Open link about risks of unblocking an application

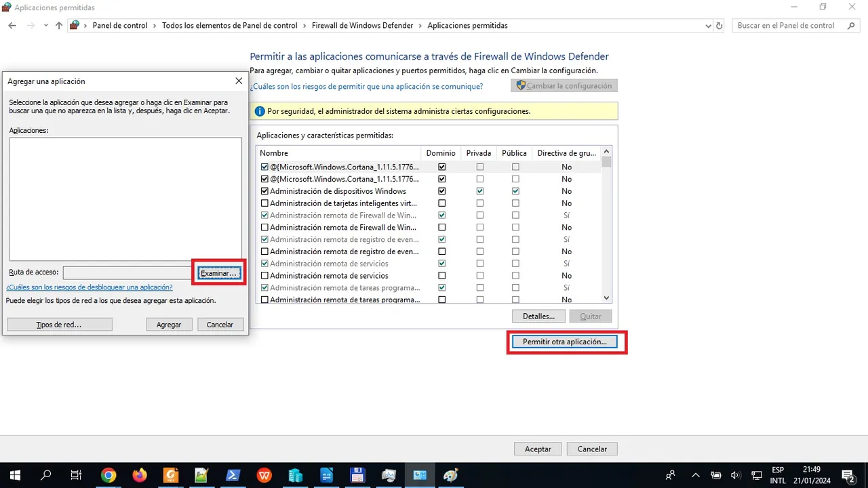90,287
